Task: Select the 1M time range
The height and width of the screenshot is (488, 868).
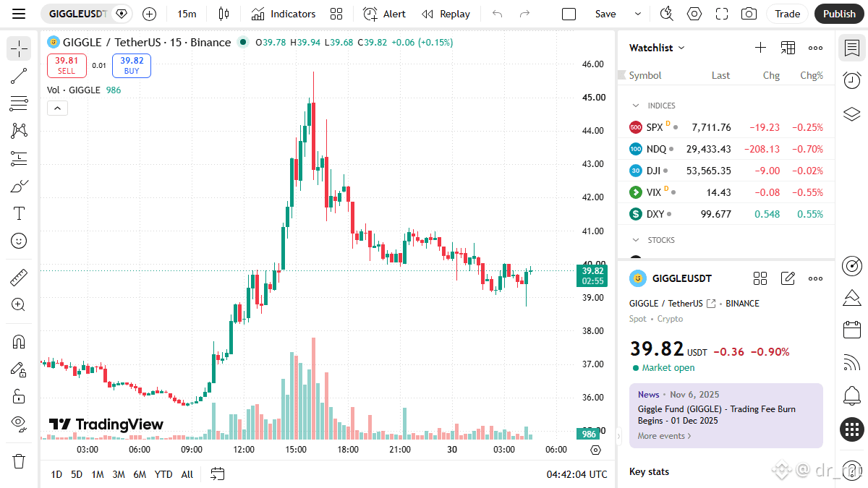Action: pos(98,474)
